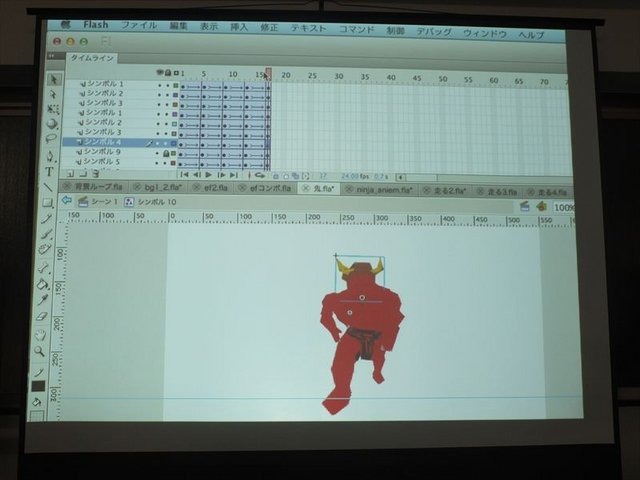Screen dimensions: 640x480
Task: Select the Pen tool
Action: (x=50, y=156)
